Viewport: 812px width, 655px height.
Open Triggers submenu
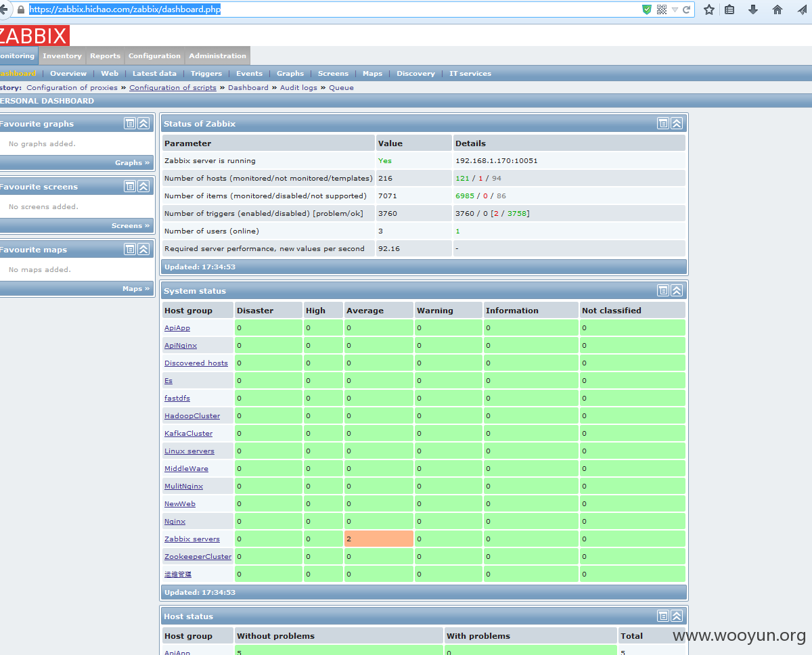206,73
